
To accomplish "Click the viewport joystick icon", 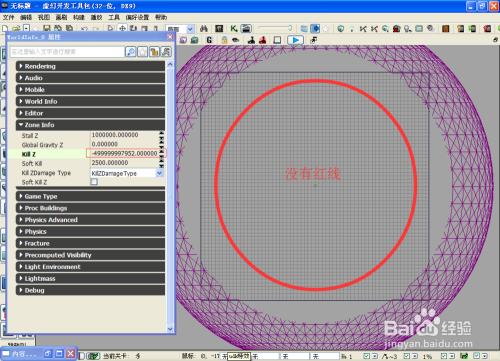I will [251, 40].
